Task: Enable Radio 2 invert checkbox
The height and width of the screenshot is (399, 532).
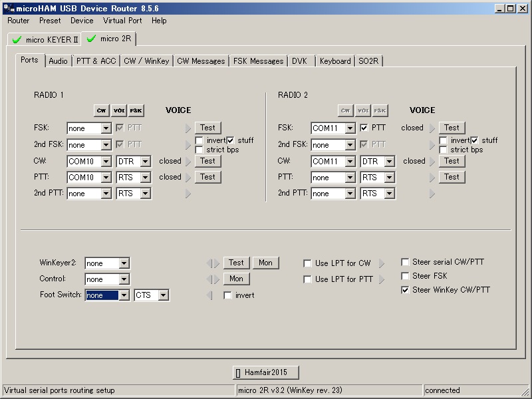Action: [443, 140]
